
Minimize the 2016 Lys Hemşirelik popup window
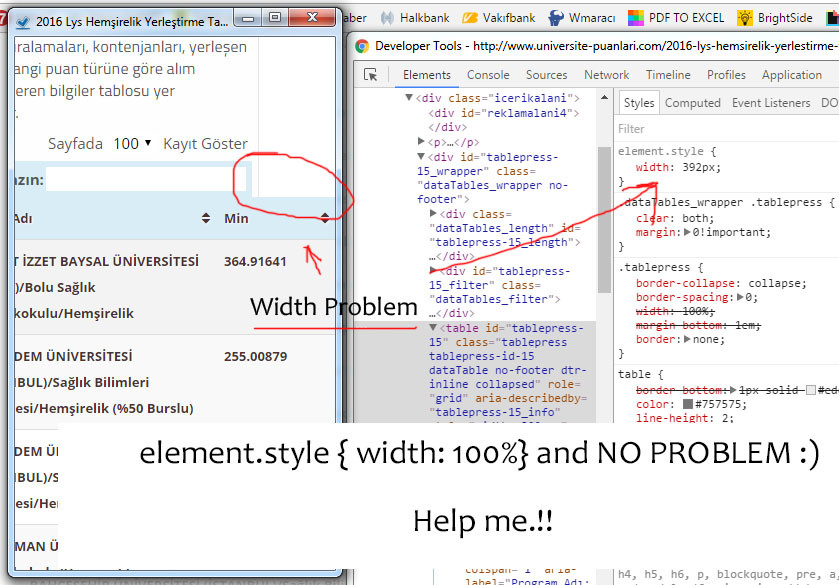pyautogui.click(x=248, y=19)
